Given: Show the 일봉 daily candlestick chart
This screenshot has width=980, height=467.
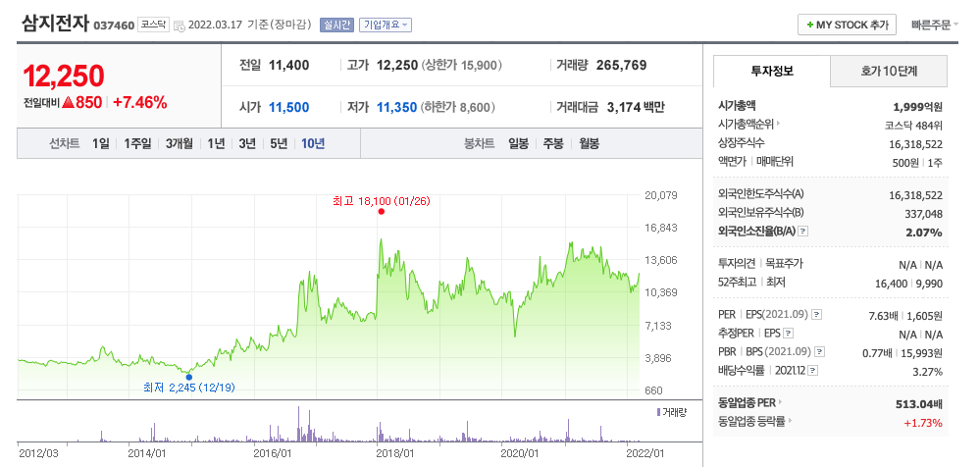Looking at the screenshot, I should (x=518, y=144).
